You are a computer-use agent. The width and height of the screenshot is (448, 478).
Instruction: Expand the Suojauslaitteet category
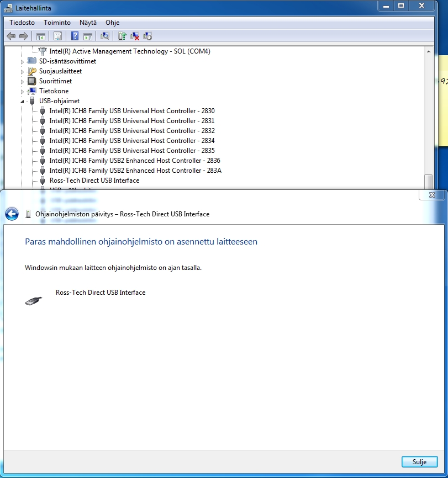pyautogui.click(x=23, y=72)
